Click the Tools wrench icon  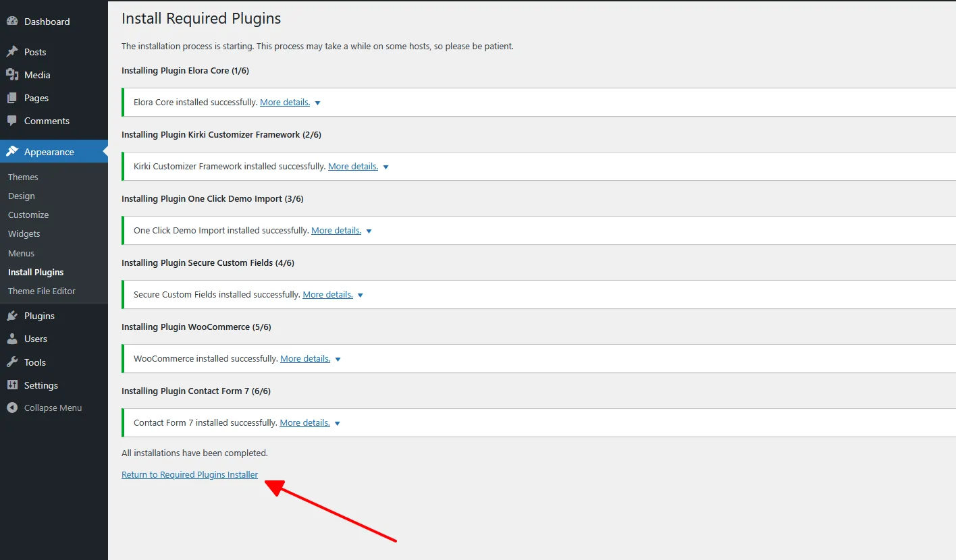point(12,362)
